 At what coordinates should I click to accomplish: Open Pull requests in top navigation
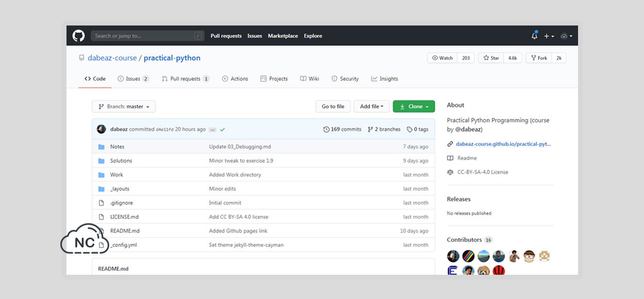click(x=226, y=36)
